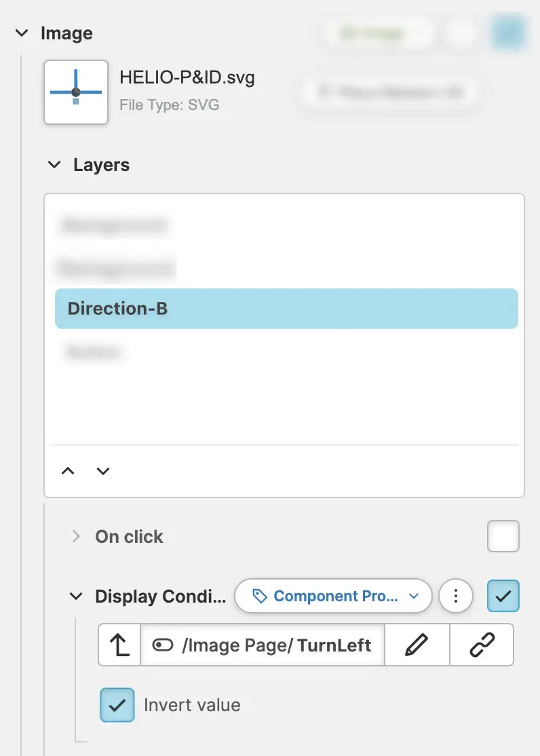Click the upward arrow icon beside the tag path
Viewport: 540px width, 756px height.
119,645
